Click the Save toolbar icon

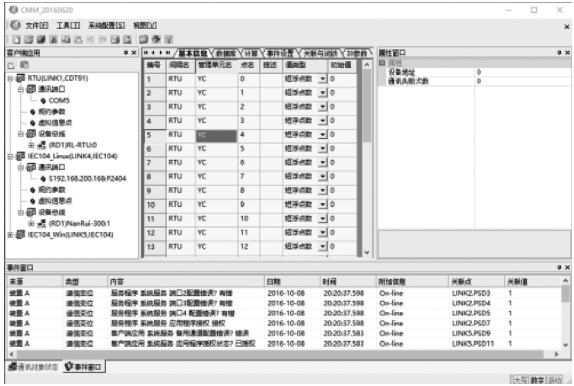[41, 40]
